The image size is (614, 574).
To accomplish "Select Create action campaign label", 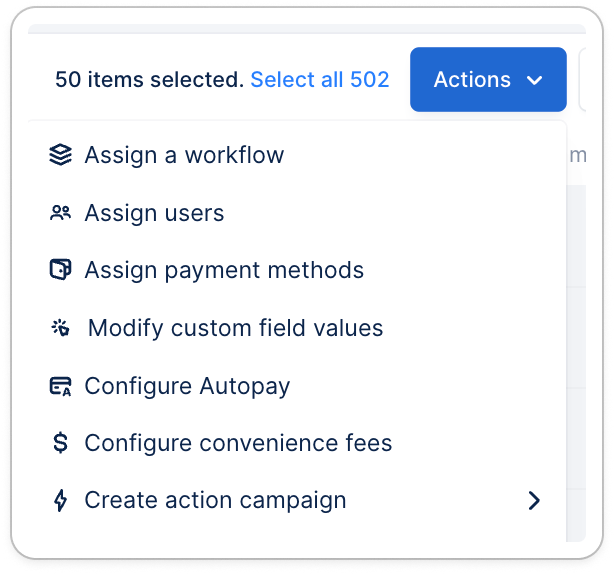I will click(x=215, y=500).
